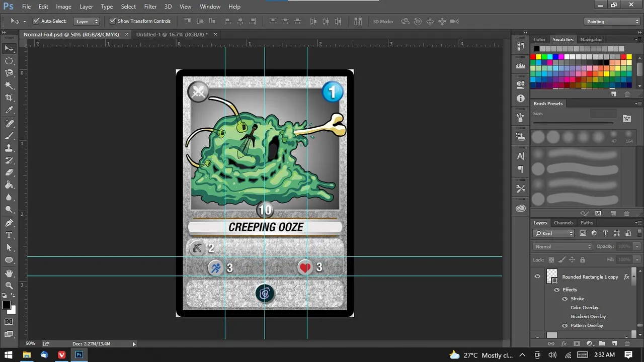Open the Character panel icon in the dock
The height and width of the screenshot is (362, 644).
tap(521, 156)
